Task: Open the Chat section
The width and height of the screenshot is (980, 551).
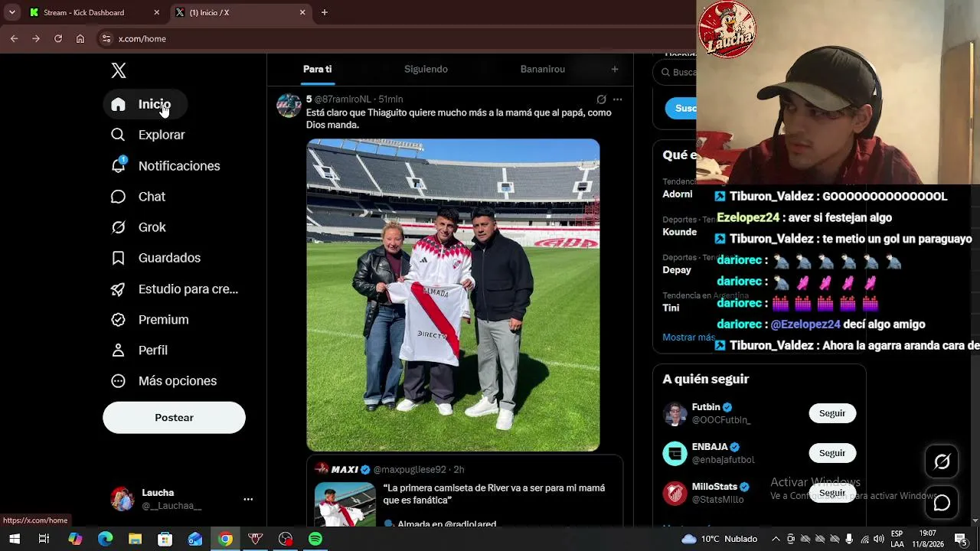Action: click(x=138, y=197)
